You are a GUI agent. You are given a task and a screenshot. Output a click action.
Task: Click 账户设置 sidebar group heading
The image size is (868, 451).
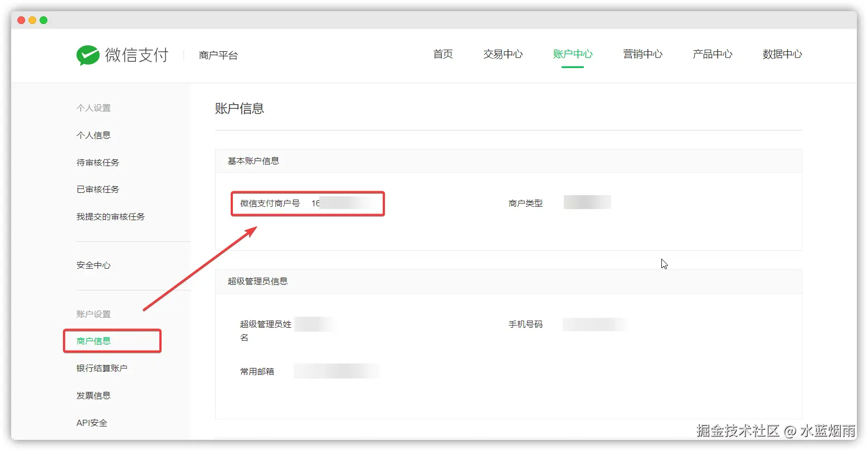coord(94,314)
